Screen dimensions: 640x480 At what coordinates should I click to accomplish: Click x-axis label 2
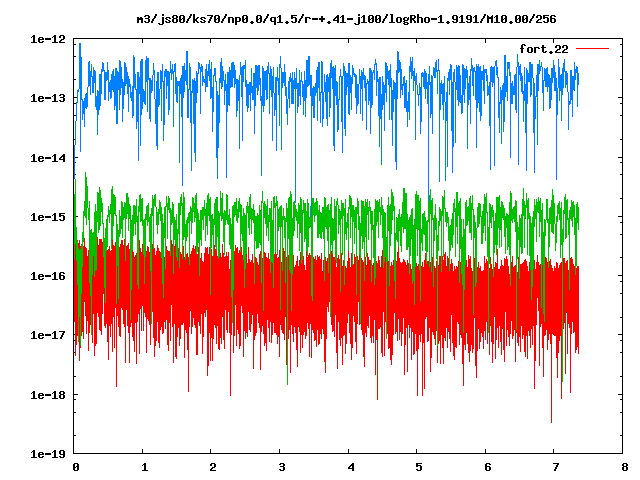pyautogui.click(x=213, y=467)
